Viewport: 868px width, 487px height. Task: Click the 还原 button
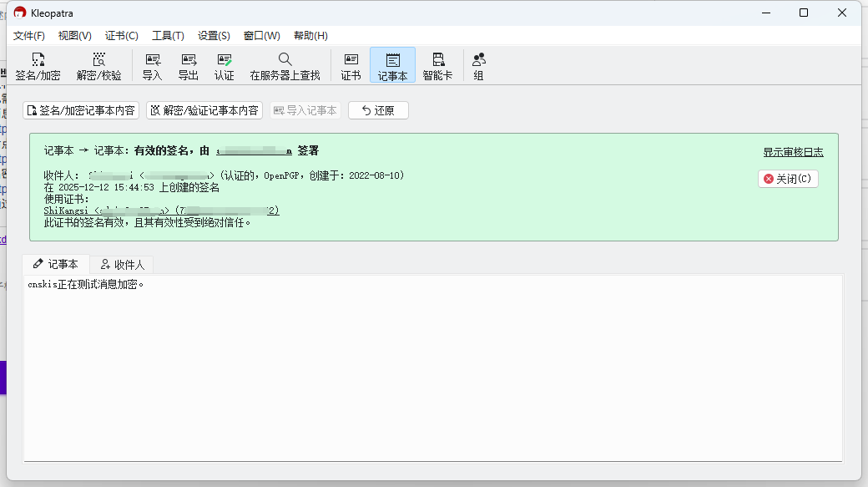[377, 109]
